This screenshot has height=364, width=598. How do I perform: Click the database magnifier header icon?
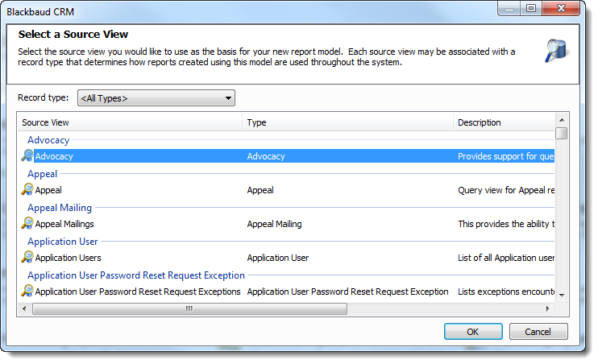556,51
